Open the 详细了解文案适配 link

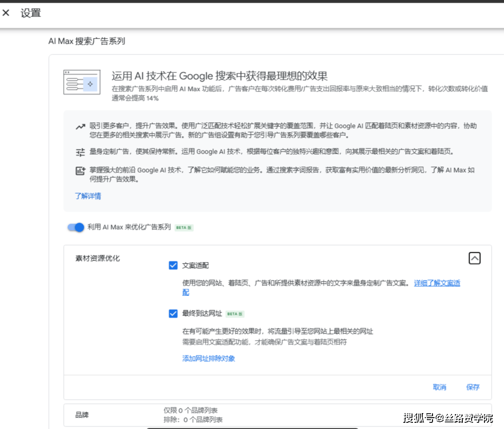pyautogui.click(x=437, y=283)
